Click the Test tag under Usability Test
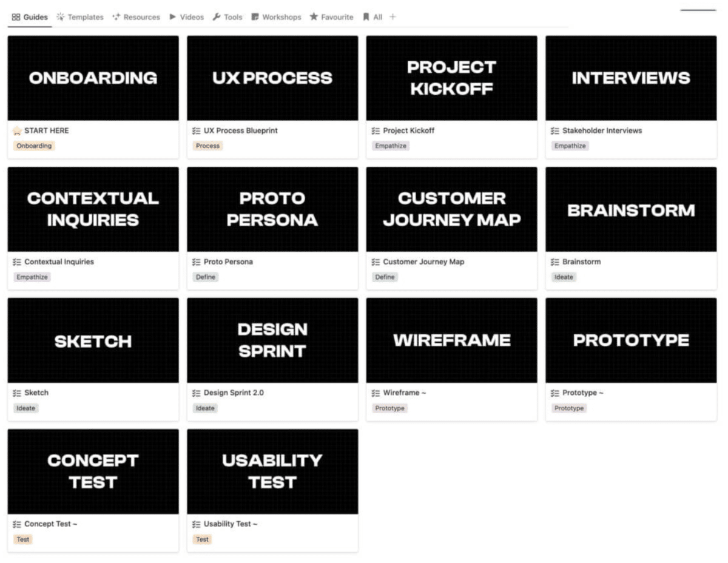 (203, 539)
